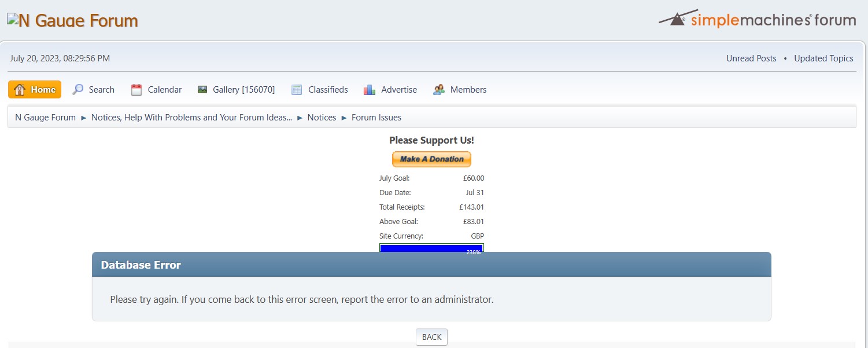The image size is (868, 348).
Task: Go to N Gauge Forum breadcrumb
Action: tap(45, 118)
